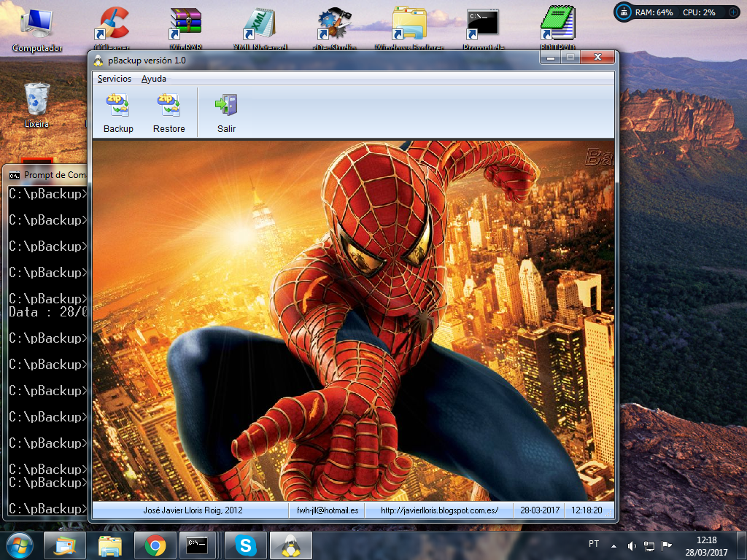The width and height of the screenshot is (747, 560).
Task: Open Skype from the taskbar
Action: 246,545
